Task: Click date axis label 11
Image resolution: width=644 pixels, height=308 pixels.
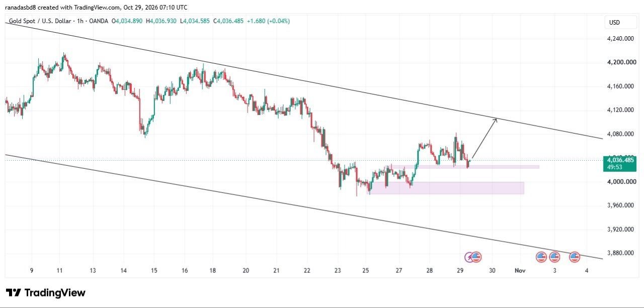Action: tap(59, 270)
